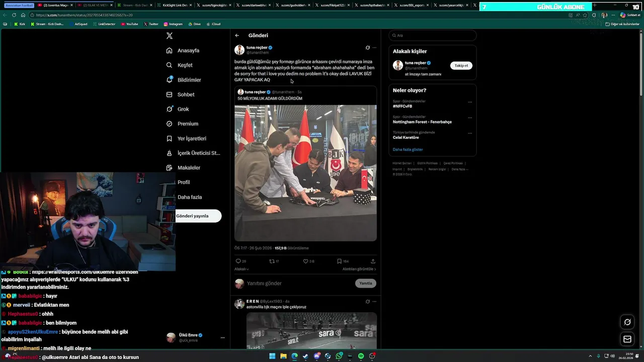The height and width of the screenshot is (362, 644).
Task: Expand the Daha fazla menu
Action: (189, 197)
